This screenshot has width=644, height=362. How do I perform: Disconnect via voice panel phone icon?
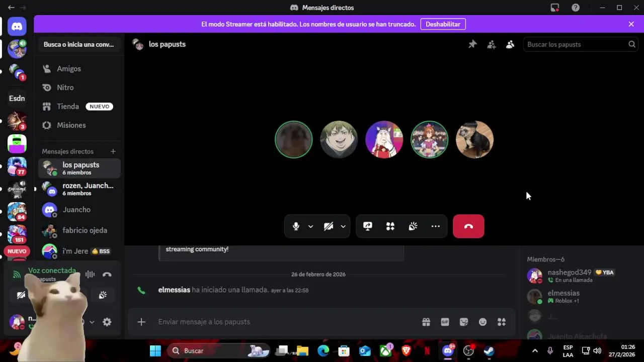click(107, 275)
